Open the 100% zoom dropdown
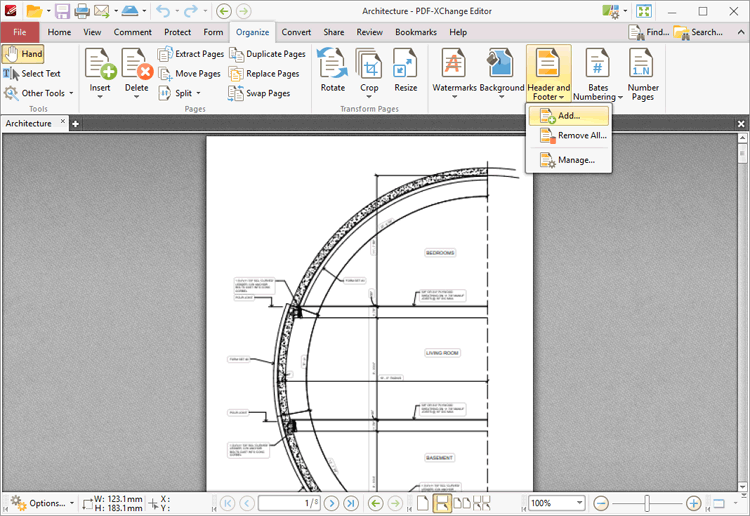Screen dimensions: 750x516 point(579,503)
